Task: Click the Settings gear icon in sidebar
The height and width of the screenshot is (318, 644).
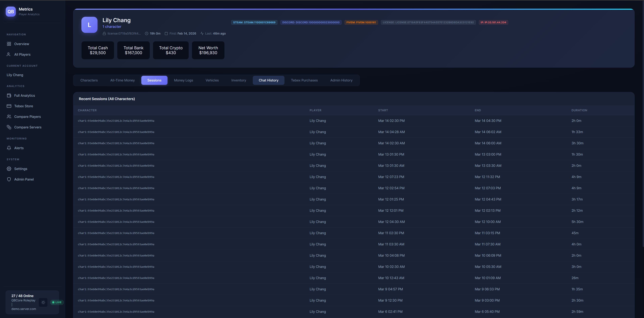Action: point(9,169)
